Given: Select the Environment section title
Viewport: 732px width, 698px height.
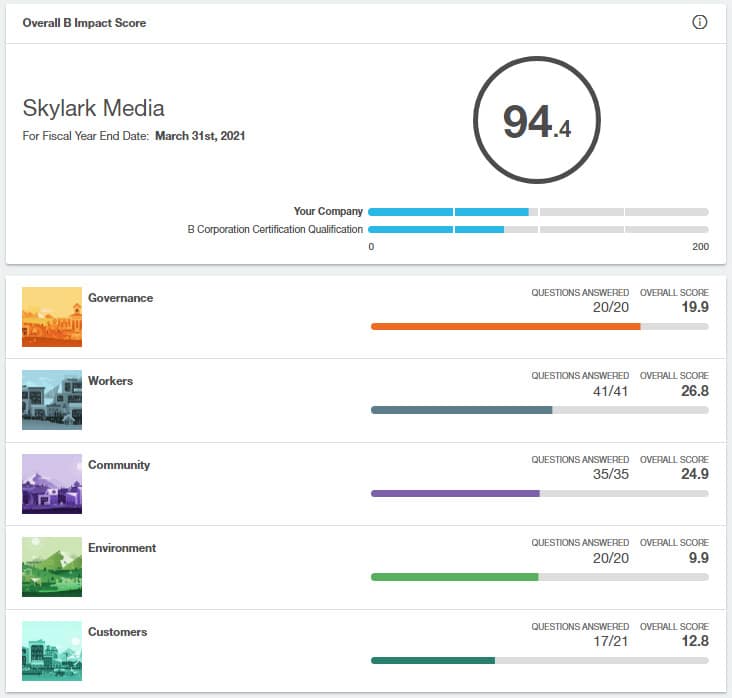Looking at the screenshot, I should (x=122, y=548).
